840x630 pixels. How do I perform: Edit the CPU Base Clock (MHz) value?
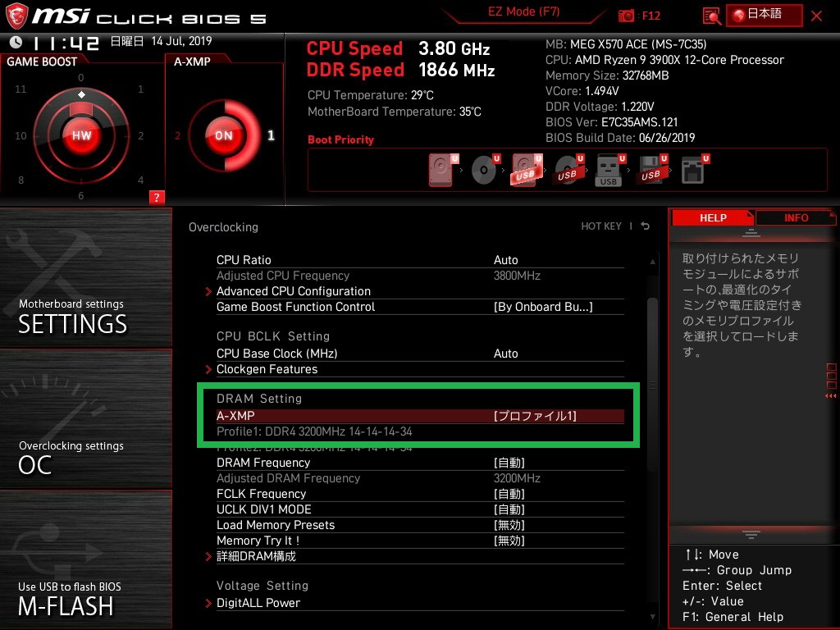pyautogui.click(x=505, y=354)
